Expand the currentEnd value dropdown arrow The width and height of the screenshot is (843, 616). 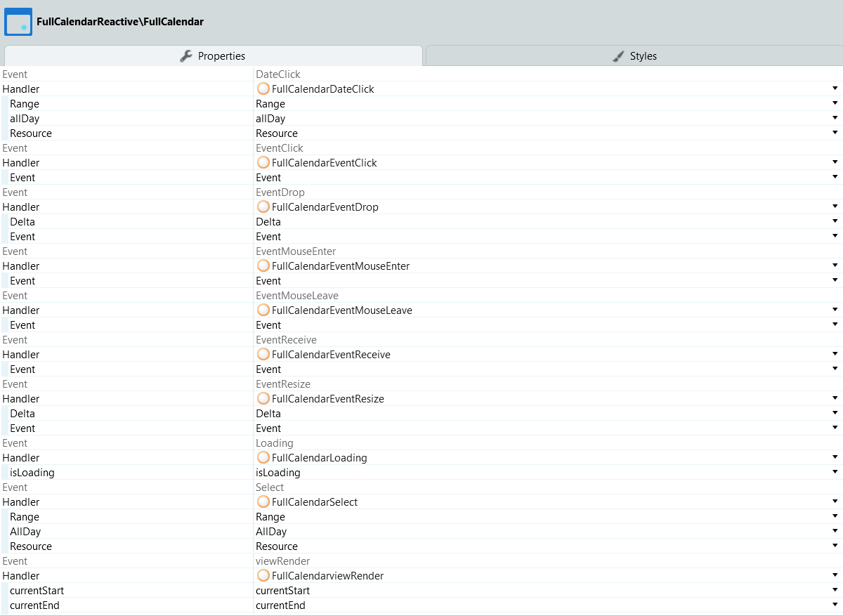click(835, 605)
